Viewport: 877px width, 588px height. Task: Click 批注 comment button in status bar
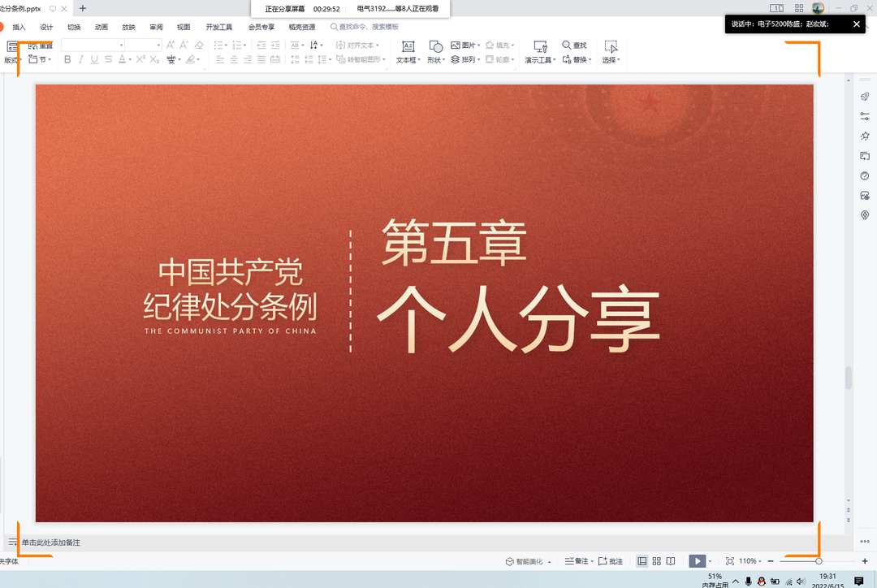click(611, 561)
